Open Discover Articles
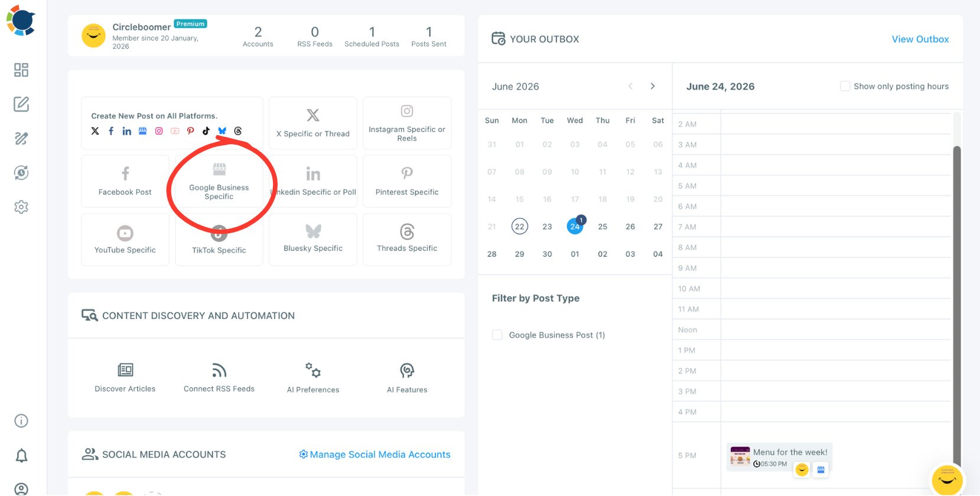 tap(125, 378)
